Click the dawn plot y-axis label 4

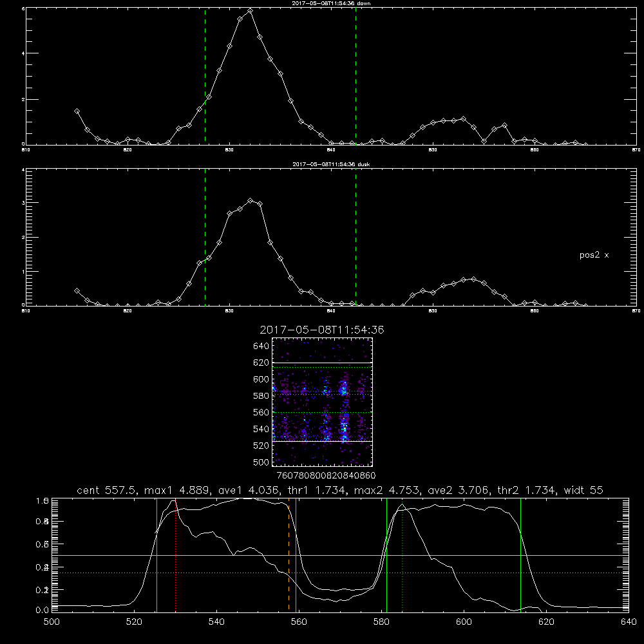click(23, 53)
